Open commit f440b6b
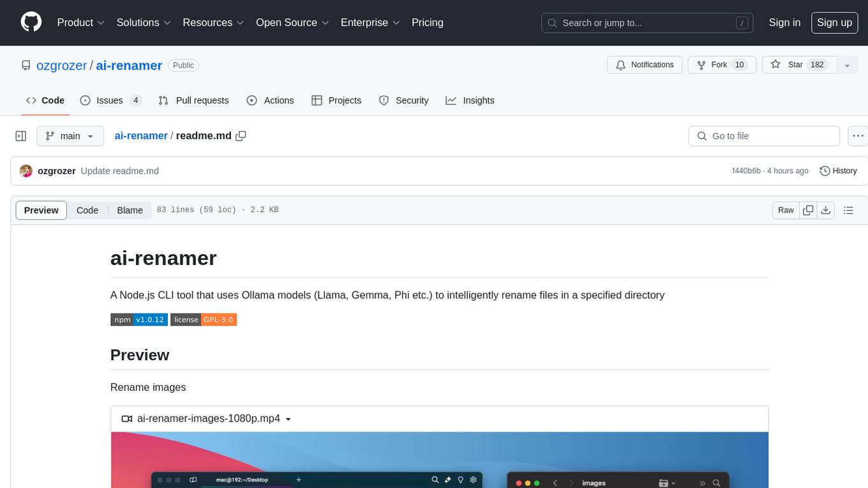Screen dimensions: 868x488 (746, 171)
